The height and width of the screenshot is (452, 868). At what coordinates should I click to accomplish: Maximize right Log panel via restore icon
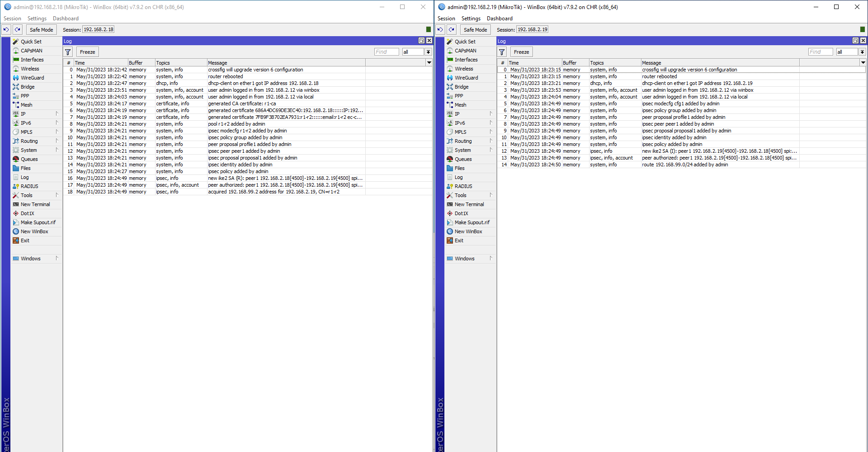(x=855, y=41)
